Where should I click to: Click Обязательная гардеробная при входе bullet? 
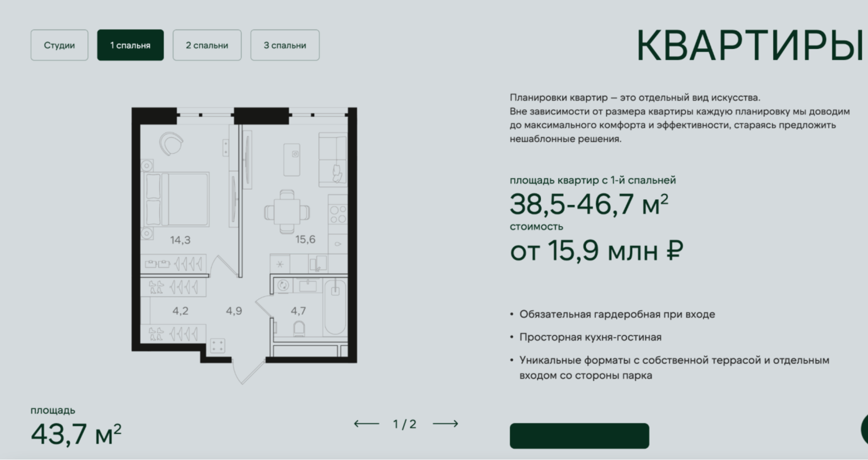[617, 314]
